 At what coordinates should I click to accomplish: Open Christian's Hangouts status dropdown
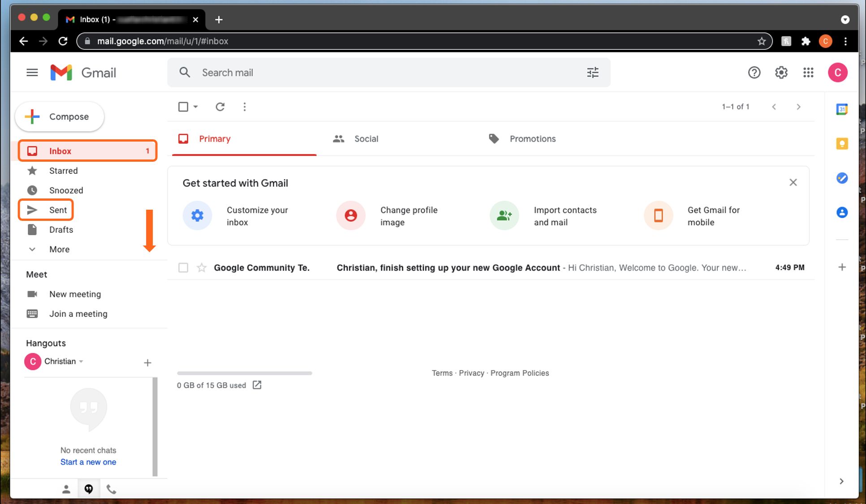point(81,362)
